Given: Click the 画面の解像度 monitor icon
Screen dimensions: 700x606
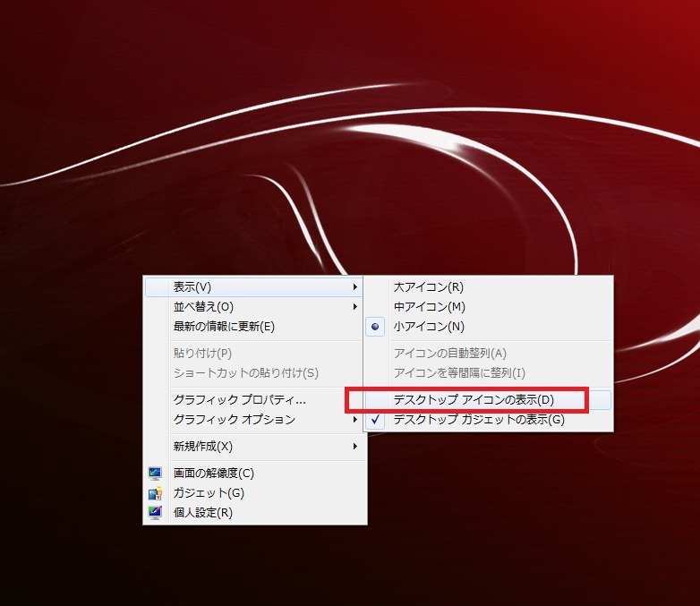Looking at the screenshot, I should tap(155, 473).
